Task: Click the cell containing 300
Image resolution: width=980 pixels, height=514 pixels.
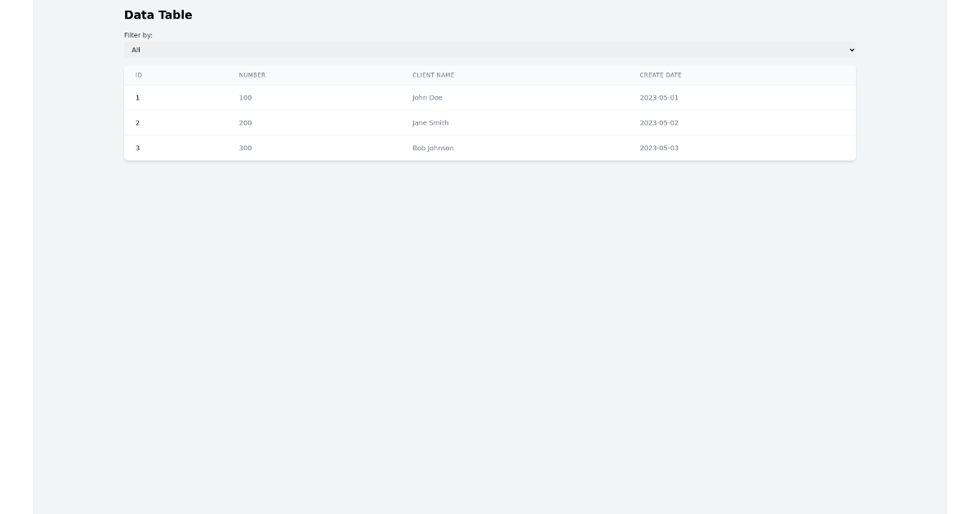Action: pos(245,148)
